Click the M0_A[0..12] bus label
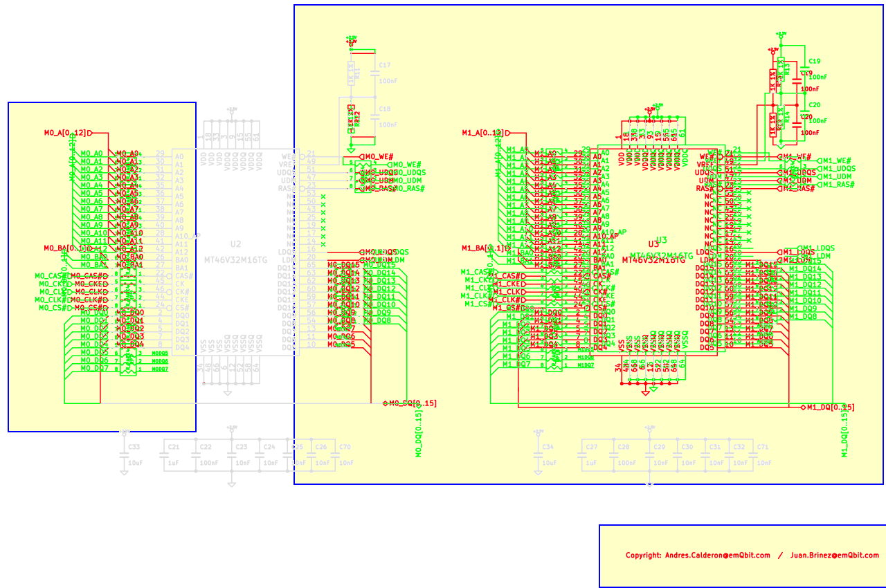 [x=66, y=133]
